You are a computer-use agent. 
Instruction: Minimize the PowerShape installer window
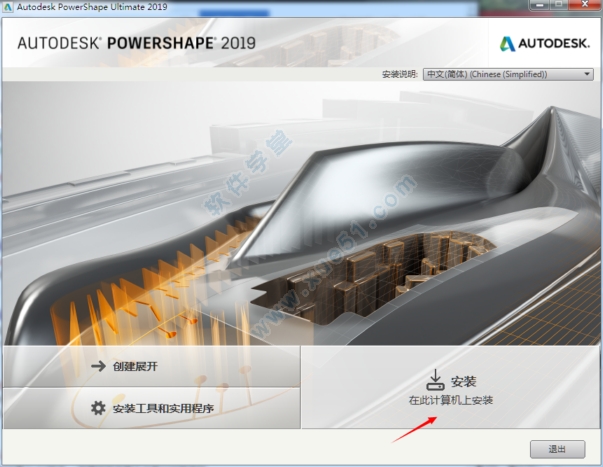[x=540, y=5]
